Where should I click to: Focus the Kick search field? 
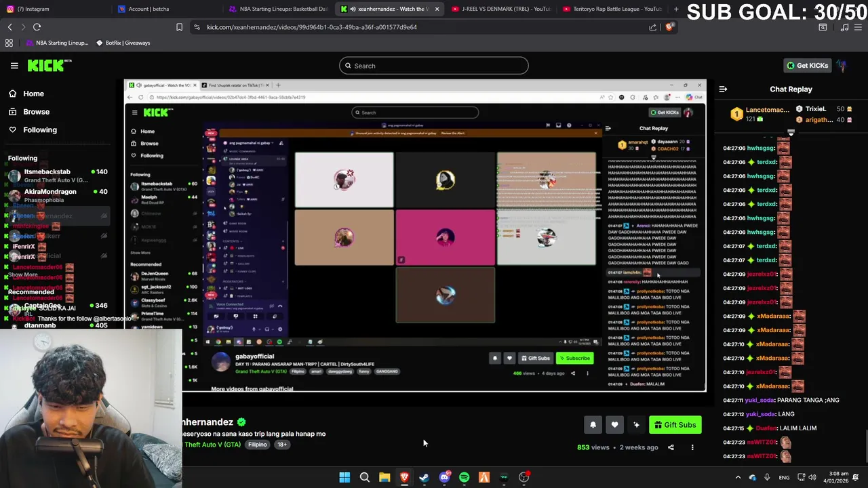(x=434, y=66)
